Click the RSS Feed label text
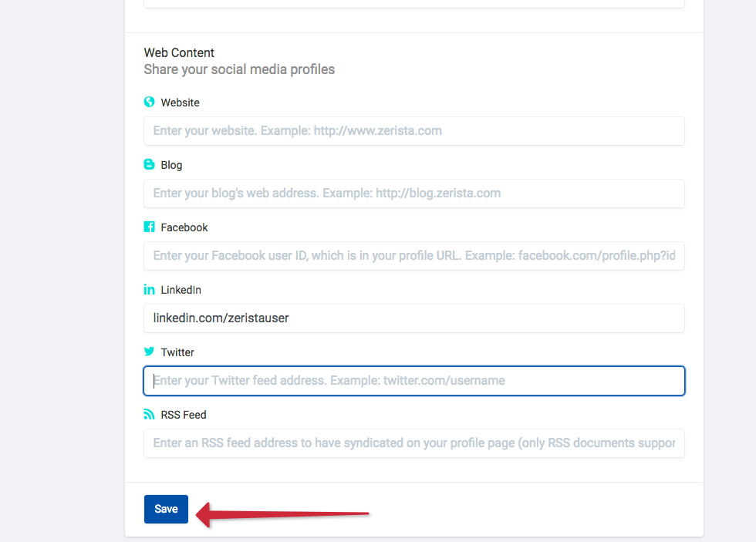Viewport: 756px width, 542px height. pyautogui.click(x=184, y=415)
